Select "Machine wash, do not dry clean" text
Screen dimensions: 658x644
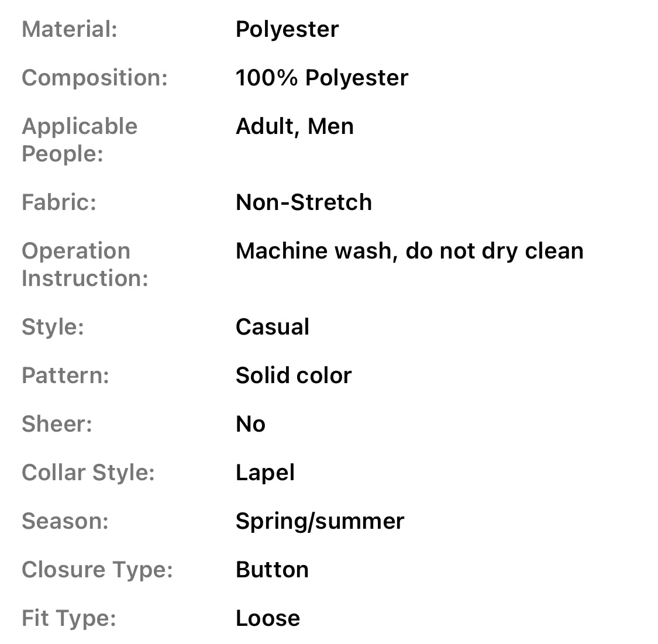[409, 251]
